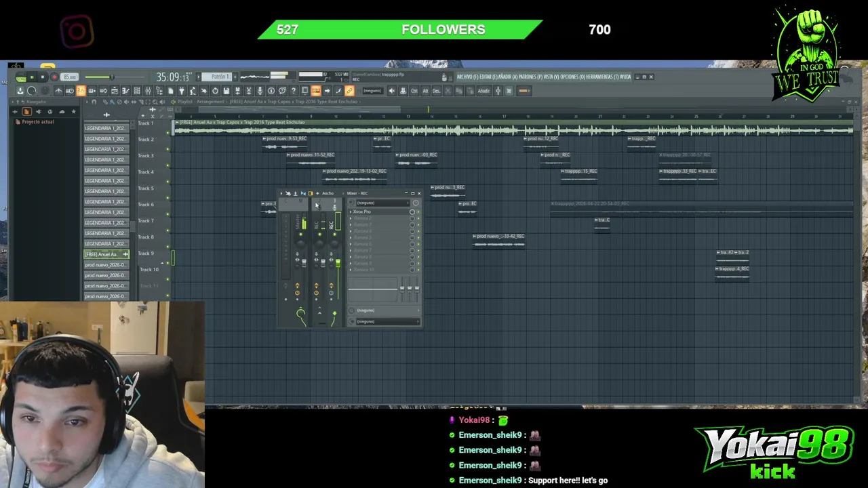868x488 pixels.
Task: Start recording with the record button
Action: [x=54, y=77]
